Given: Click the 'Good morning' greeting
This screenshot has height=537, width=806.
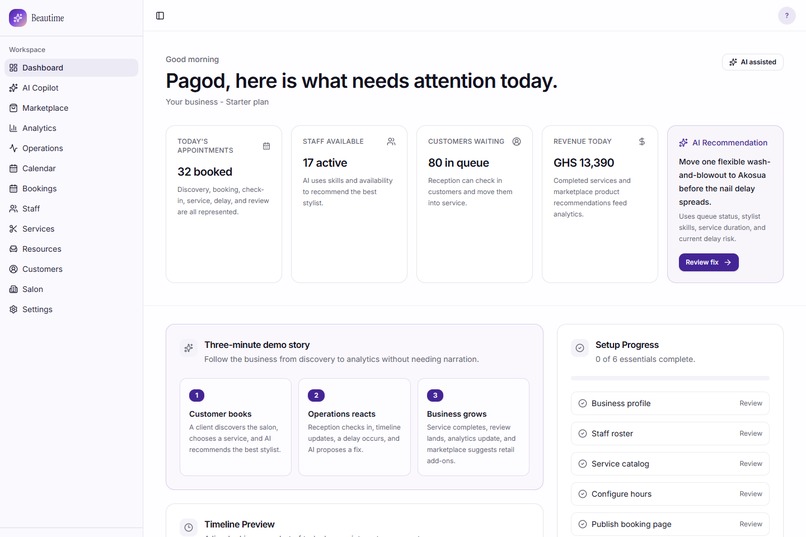Looking at the screenshot, I should pos(192,59).
